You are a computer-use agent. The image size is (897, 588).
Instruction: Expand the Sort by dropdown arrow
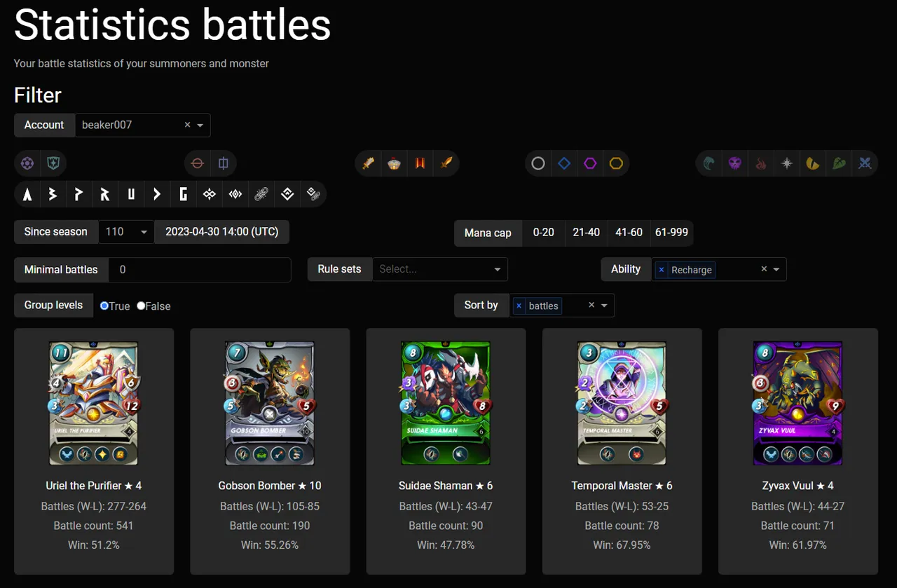[x=604, y=306]
